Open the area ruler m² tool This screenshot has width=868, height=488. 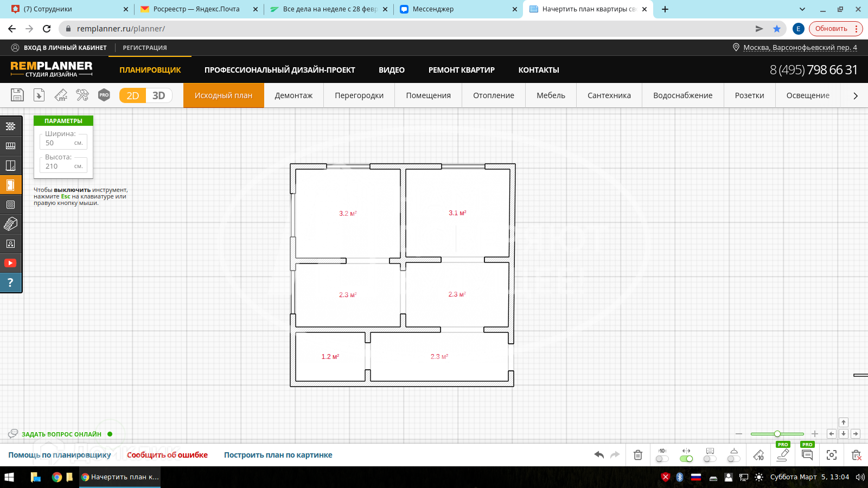[x=61, y=95]
